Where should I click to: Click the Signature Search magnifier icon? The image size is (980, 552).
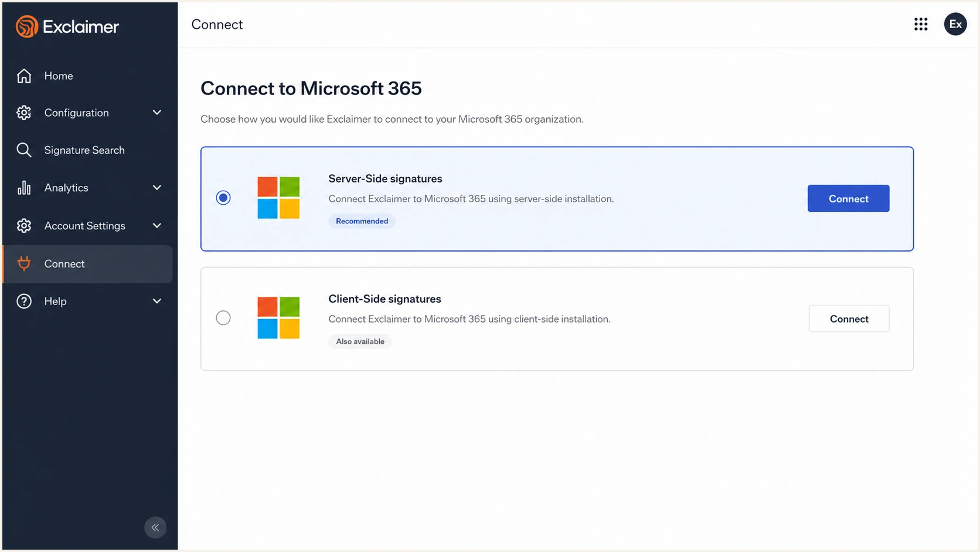24,150
